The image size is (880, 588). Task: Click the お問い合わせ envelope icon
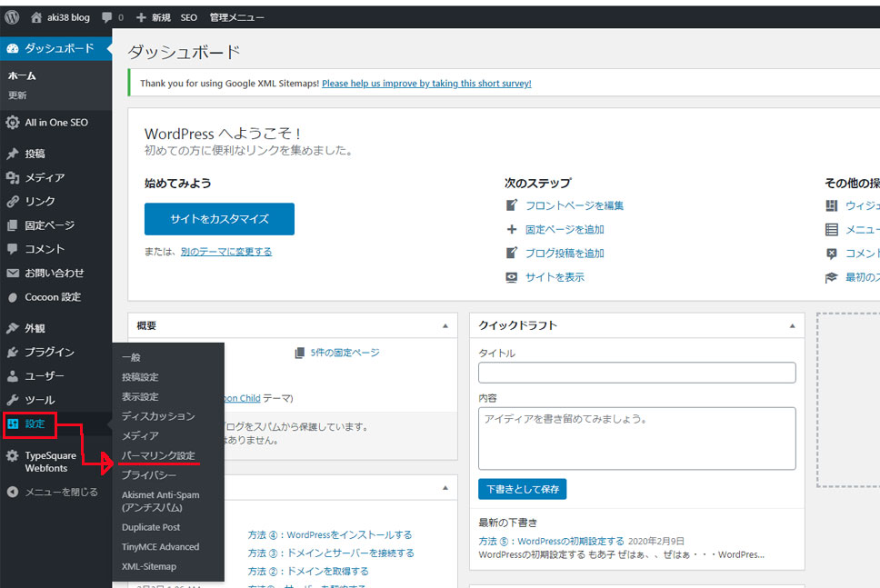coord(13,273)
